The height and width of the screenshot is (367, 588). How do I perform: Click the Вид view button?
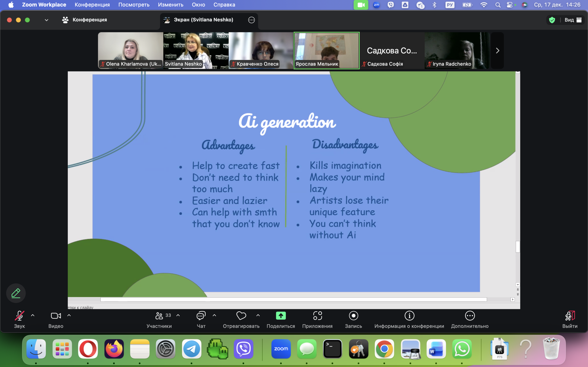click(573, 20)
